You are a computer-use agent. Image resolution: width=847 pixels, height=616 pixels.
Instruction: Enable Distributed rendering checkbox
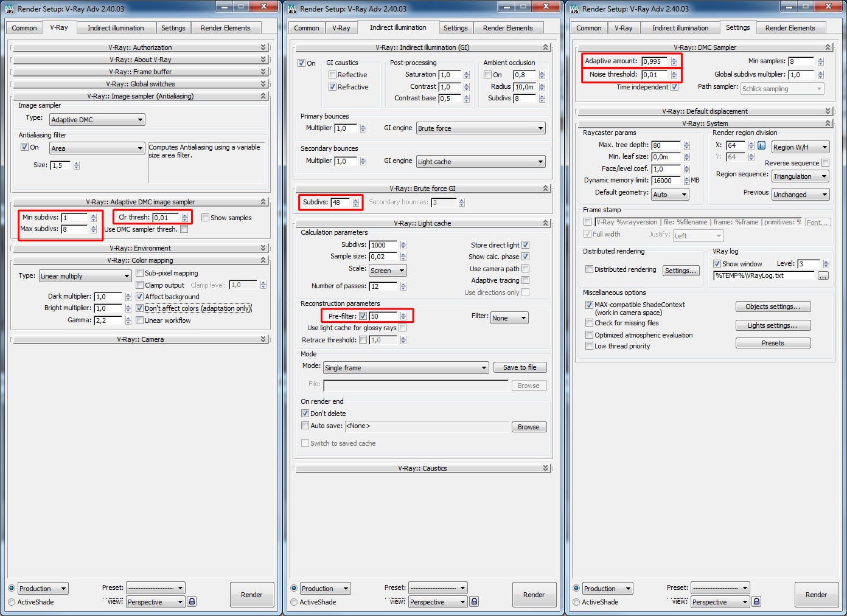coord(589,269)
